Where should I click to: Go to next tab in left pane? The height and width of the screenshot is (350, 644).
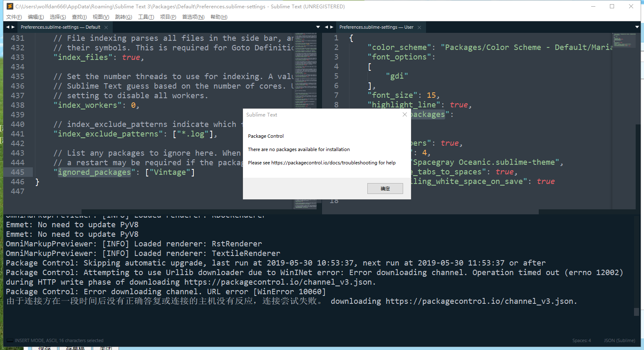click(x=13, y=27)
